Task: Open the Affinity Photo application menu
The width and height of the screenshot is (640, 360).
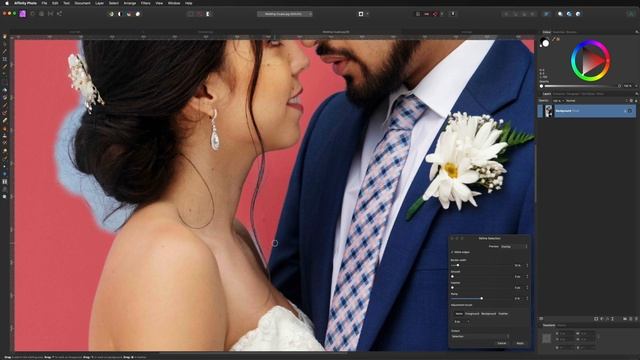Action: pyautogui.click(x=25, y=3)
